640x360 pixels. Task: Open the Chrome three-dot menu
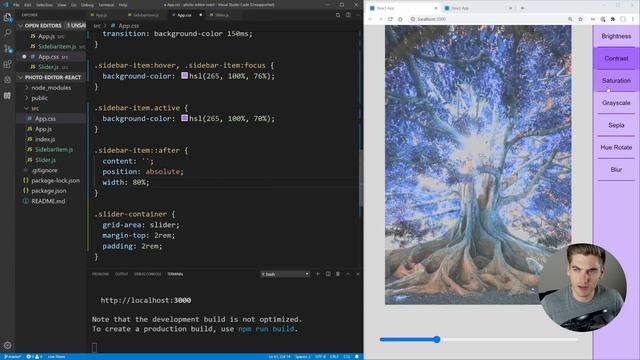point(633,19)
